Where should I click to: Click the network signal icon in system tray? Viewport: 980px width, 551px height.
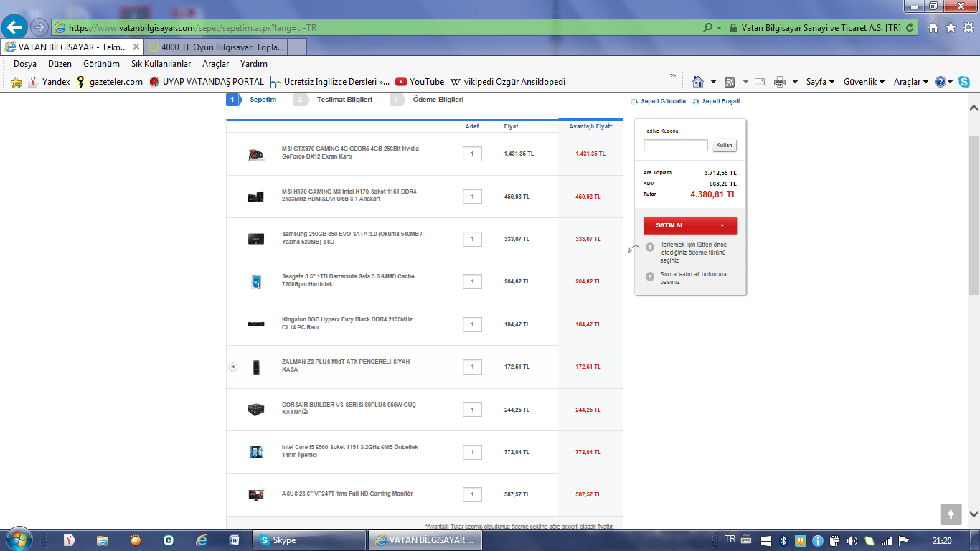tap(887, 540)
